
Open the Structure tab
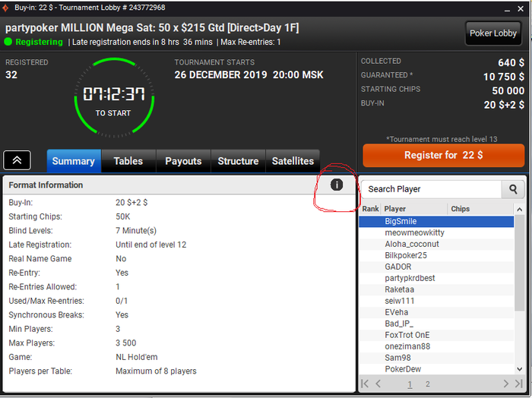[238, 161]
